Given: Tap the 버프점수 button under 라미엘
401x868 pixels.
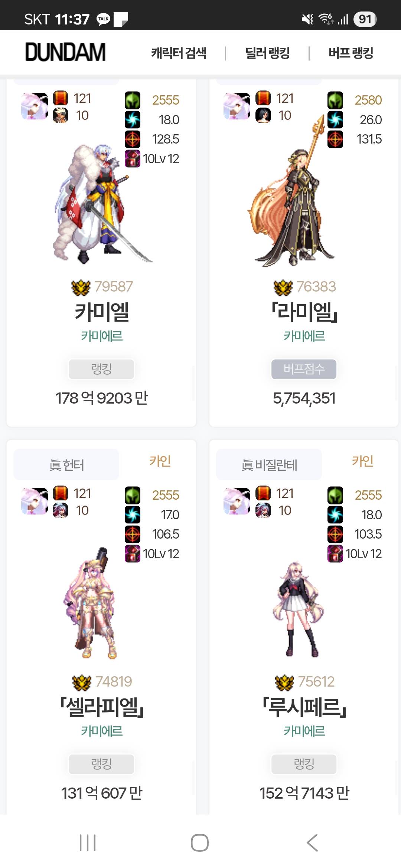Looking at the screenshot, I should click(x=304, y=369).
